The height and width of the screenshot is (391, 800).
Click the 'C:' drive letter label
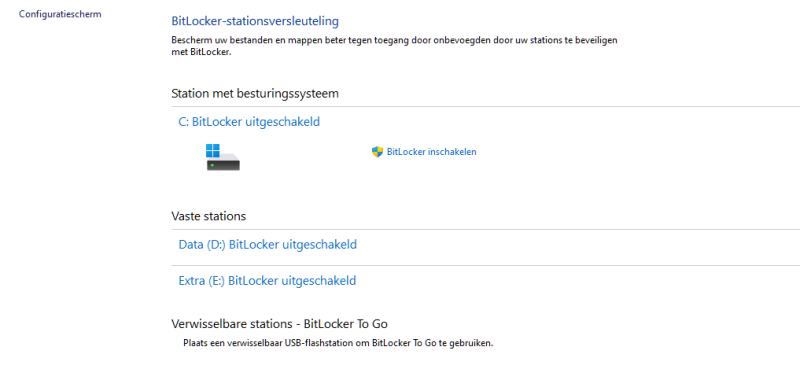[x=184, y=122]
